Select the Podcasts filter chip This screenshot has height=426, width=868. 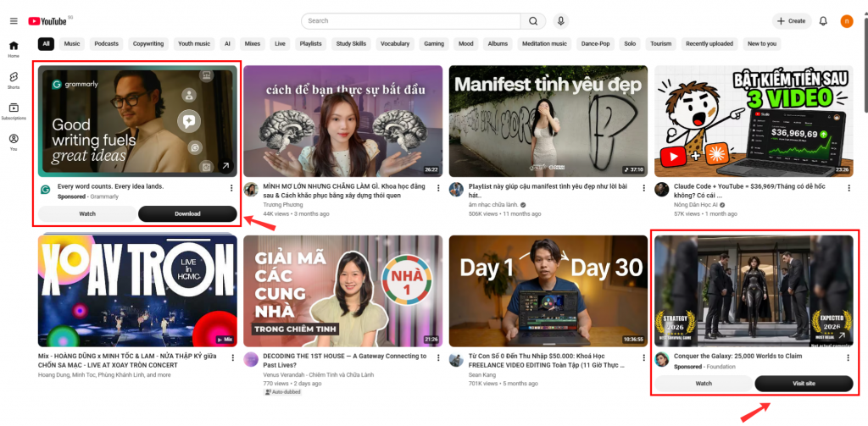click(x=106, y=44)
